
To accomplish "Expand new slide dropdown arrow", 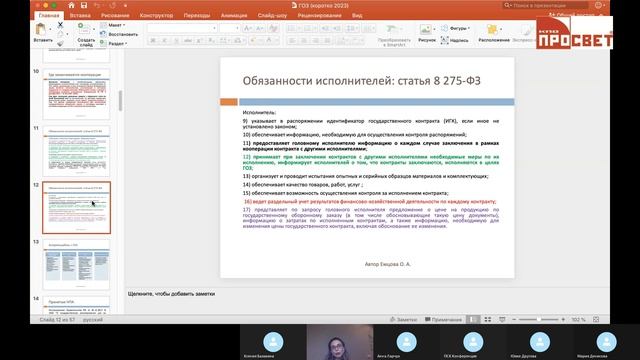I will click(93, 29).
